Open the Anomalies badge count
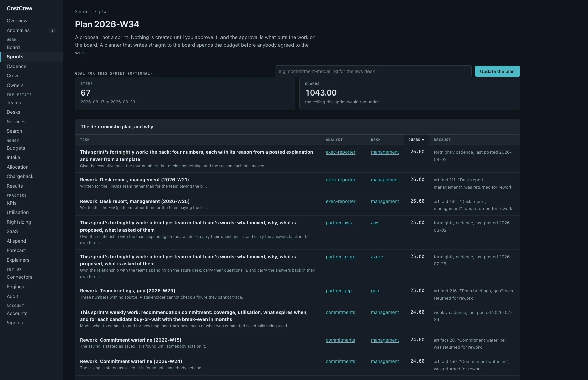 52,30
